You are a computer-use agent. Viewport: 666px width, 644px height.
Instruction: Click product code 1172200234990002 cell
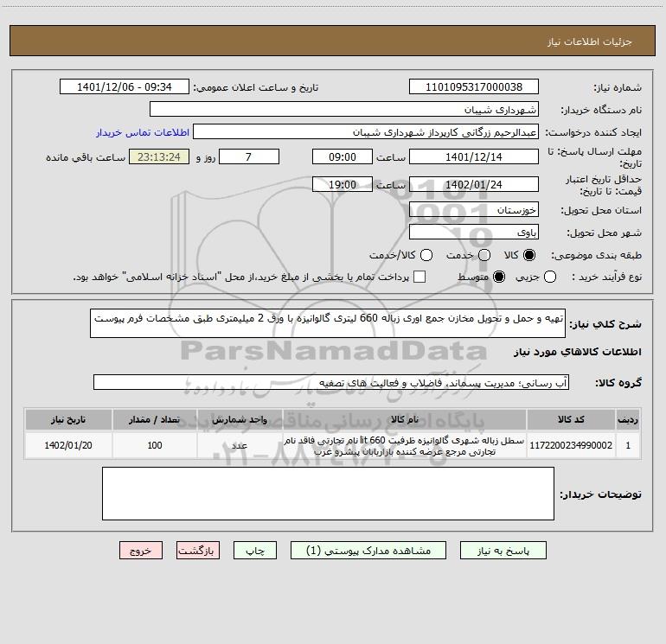pos(571,445)
